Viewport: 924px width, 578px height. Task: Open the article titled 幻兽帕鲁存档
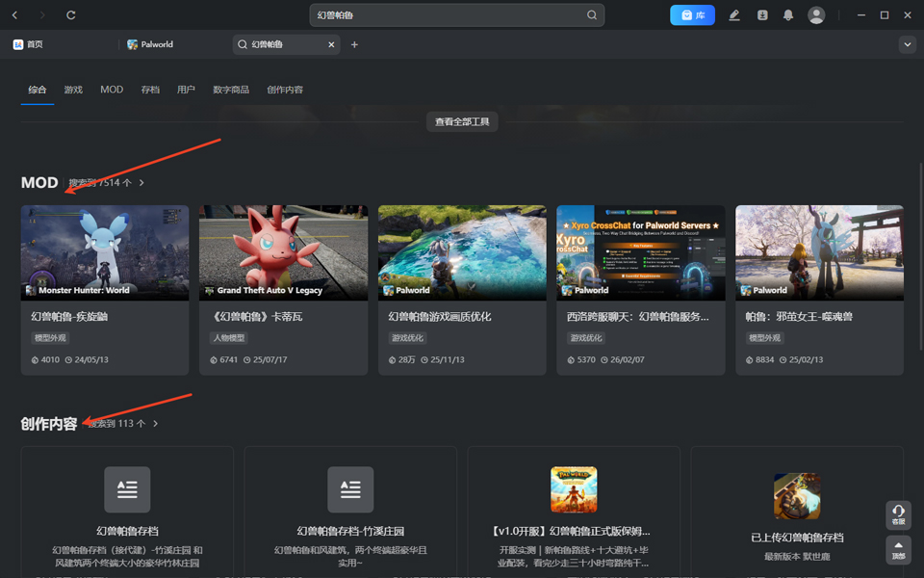(x=127, y=532)
